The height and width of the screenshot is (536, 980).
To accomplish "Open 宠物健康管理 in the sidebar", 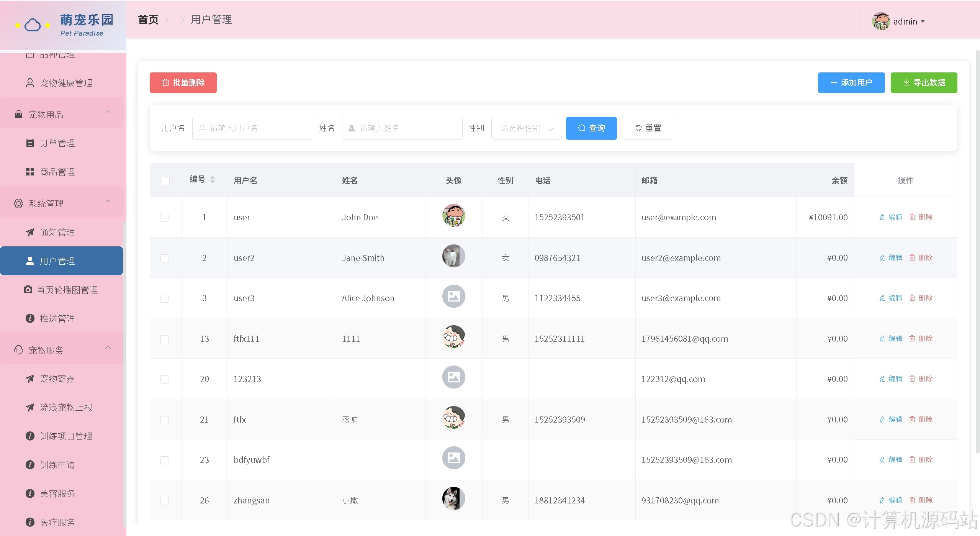I will click(x=61, y=83).
